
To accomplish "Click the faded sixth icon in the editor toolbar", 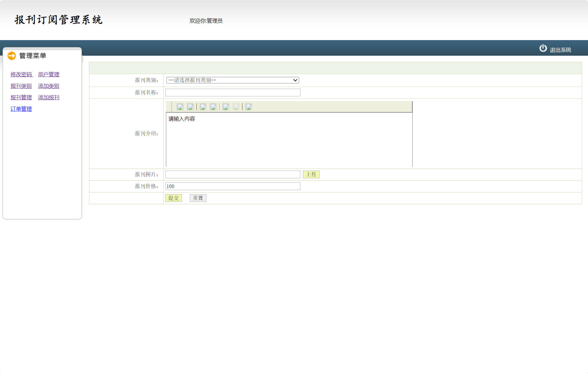I will pos(236,107).
